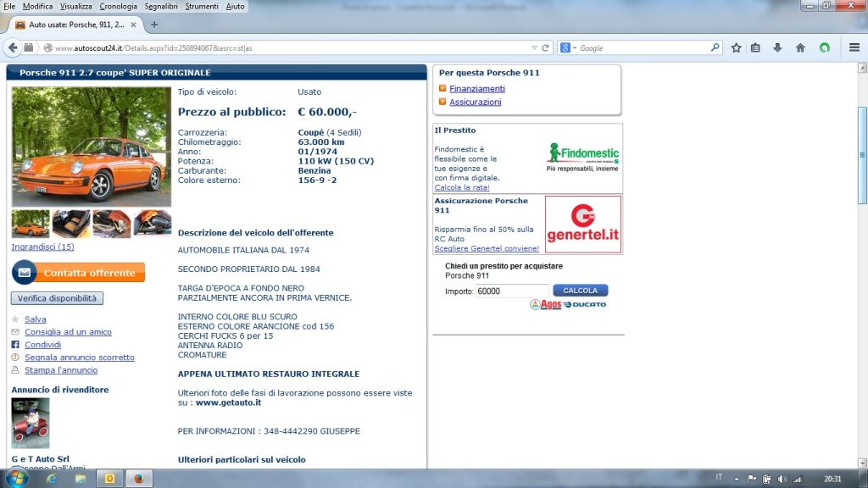Viewport: 868px width, 488px height.
Task: Click in the Importo amount field
Action: [x=512, y=291]
